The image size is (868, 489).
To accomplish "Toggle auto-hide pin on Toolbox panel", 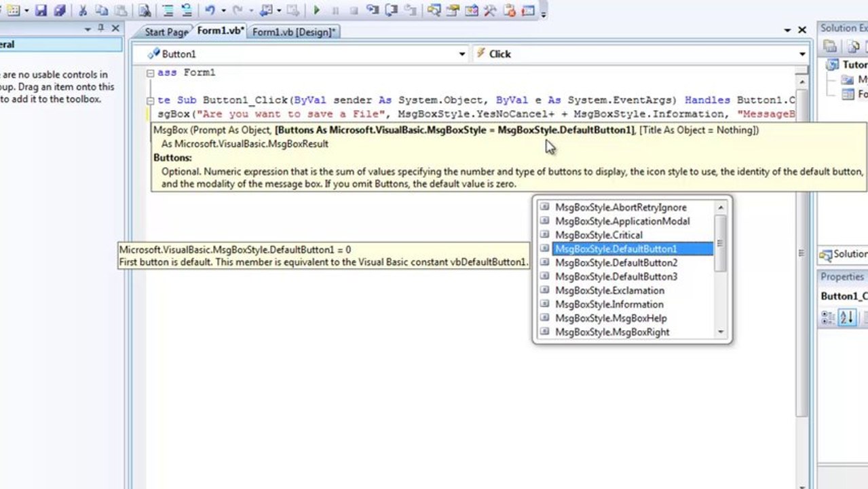I will point(101,28).
